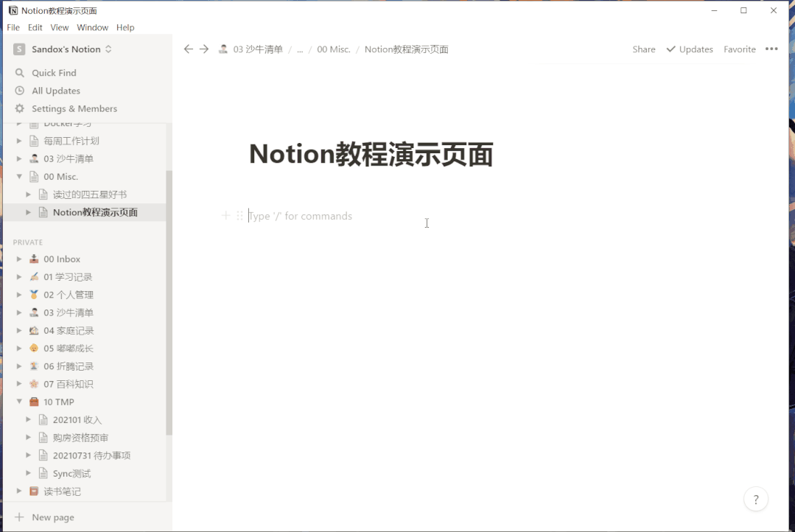Expand the 读过的四五星好书 page
The image size is (795, 532).
tap(29, 195)
